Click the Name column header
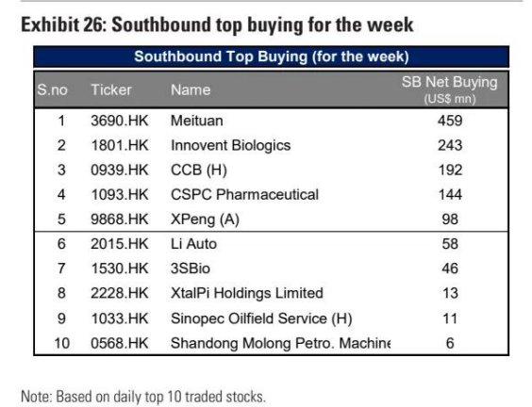532x407 pixels. [x=191, y=90]
